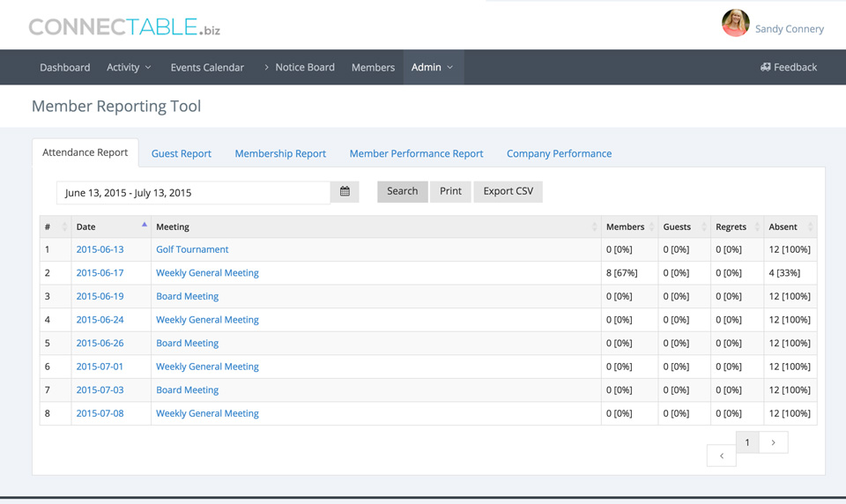Sort by Absent column header
Screen dimensions: 846x504
click(x=783, y=227)
